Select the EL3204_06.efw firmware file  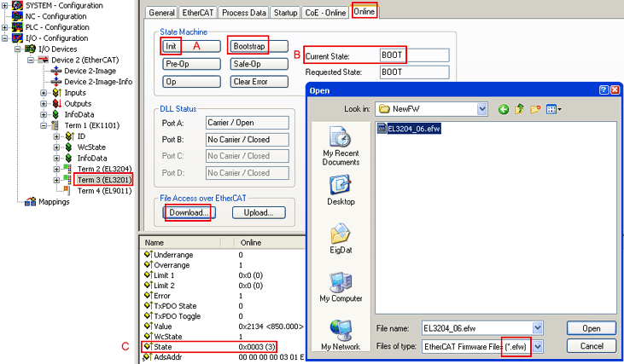point(413,129)
